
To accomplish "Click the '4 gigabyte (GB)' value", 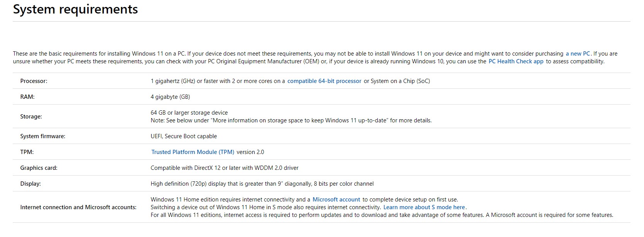I will click(x=170, y=97).
